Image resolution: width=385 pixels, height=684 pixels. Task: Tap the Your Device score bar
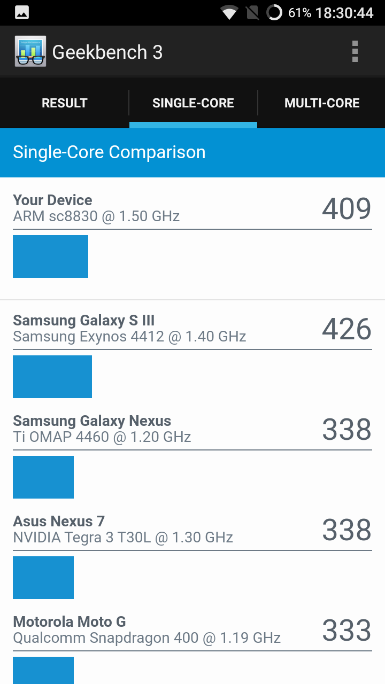[x=51, y=256]
